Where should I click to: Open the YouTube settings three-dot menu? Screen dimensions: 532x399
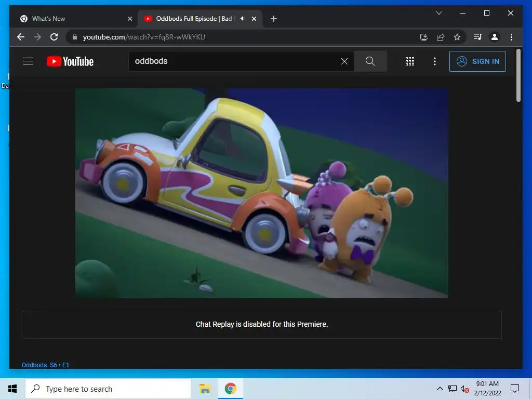click(x=435, y=61)
